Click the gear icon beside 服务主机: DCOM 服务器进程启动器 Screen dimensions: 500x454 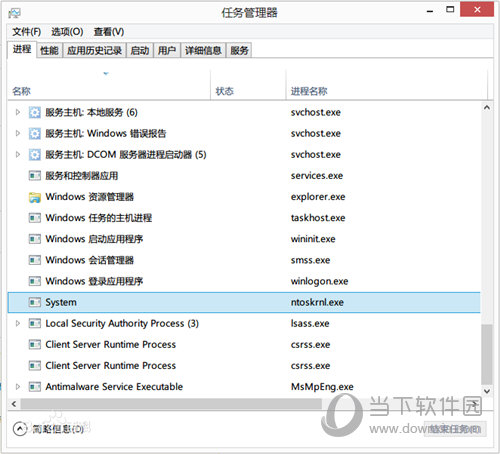pos(35,155)
